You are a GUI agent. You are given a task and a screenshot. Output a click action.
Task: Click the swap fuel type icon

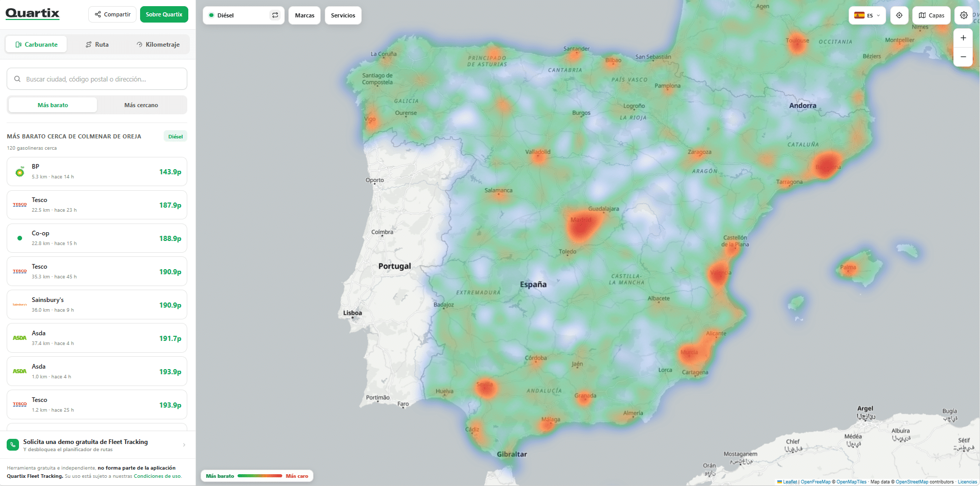275,15
